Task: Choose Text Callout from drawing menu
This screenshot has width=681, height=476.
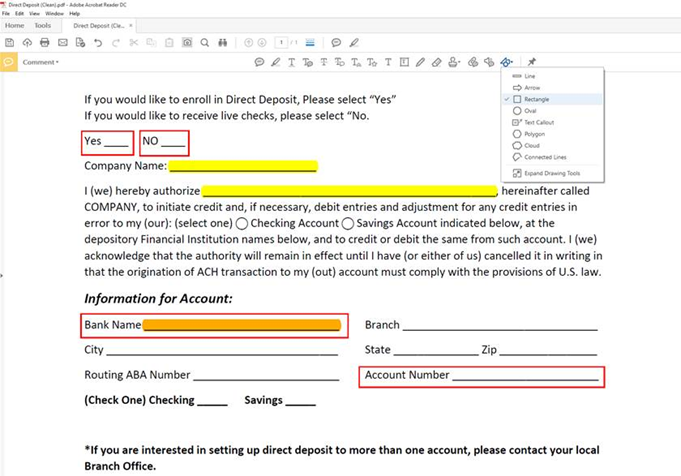Action: pos(552,122)
